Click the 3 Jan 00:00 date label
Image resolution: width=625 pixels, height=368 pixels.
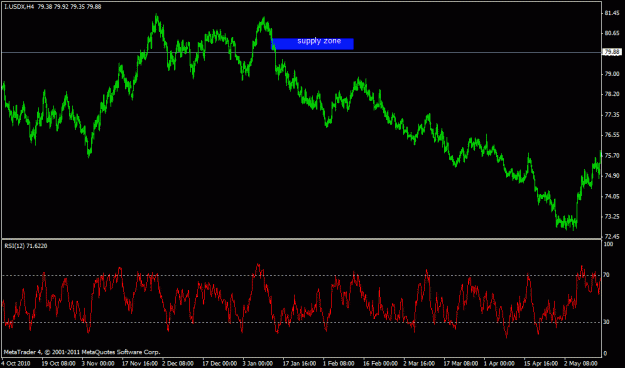tap(258, 364)
